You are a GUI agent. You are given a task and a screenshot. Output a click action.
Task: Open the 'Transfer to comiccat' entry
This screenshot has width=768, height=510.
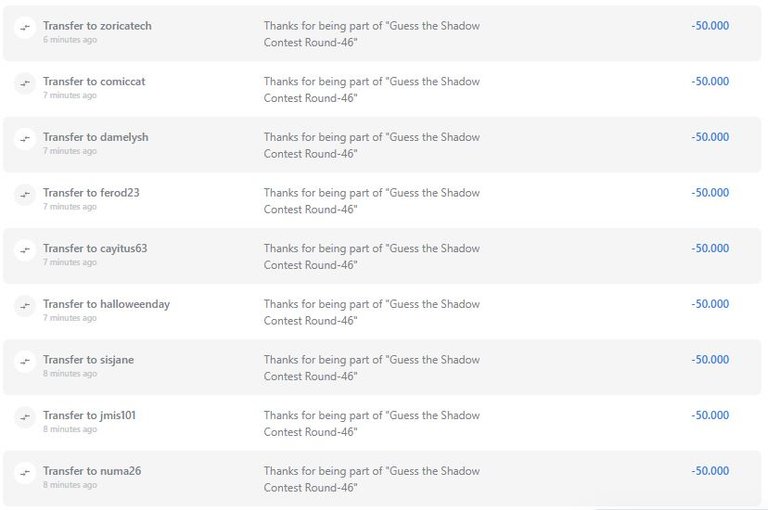point(94,81)
